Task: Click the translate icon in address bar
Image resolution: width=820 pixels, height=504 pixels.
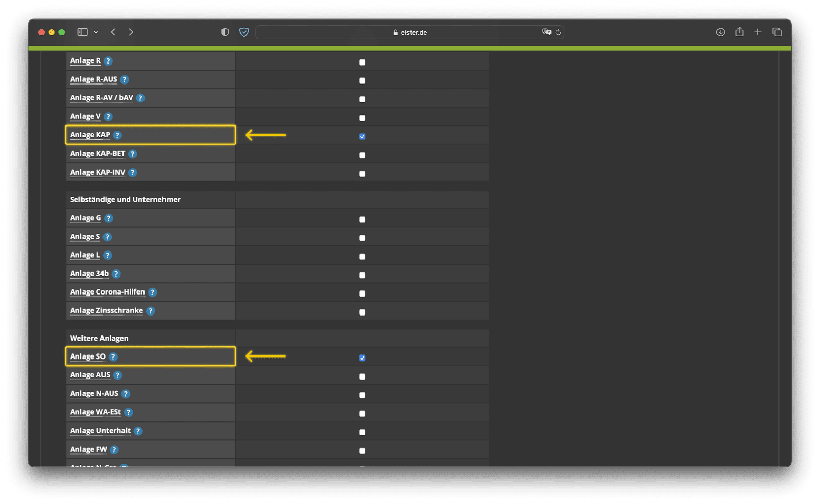Action: [547, 32]
